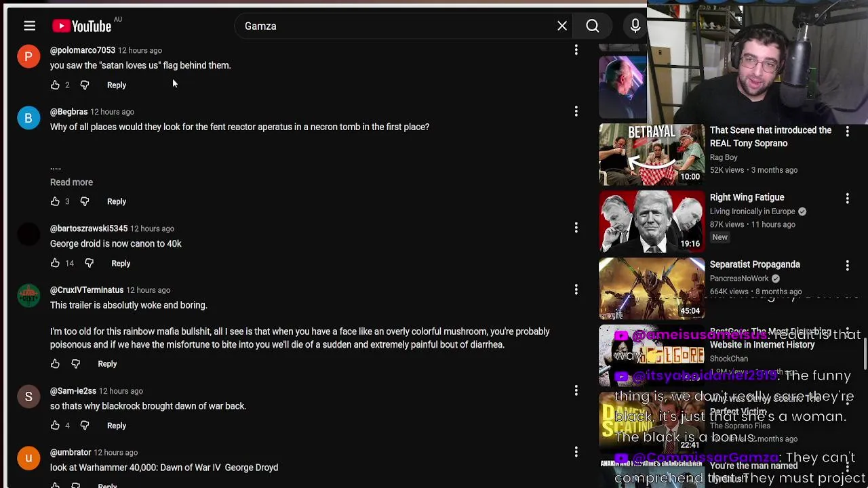Open the PancreasNoWork channel

click(739, 279)
